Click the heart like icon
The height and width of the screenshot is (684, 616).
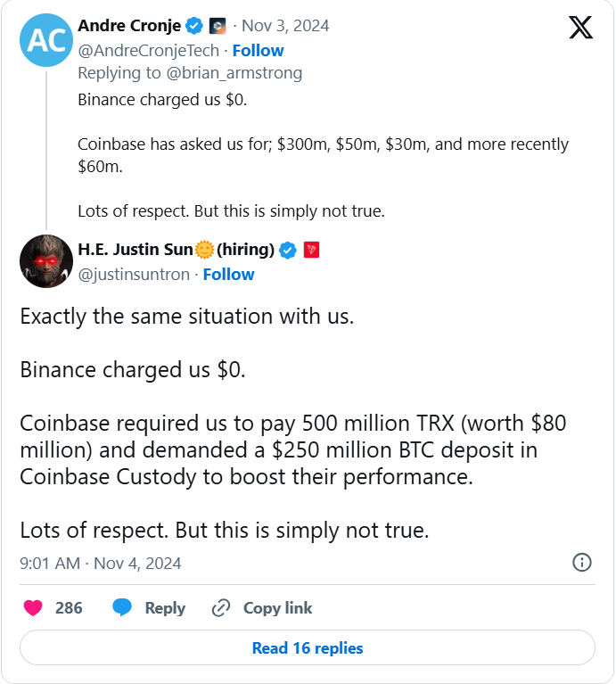(33, 608)
